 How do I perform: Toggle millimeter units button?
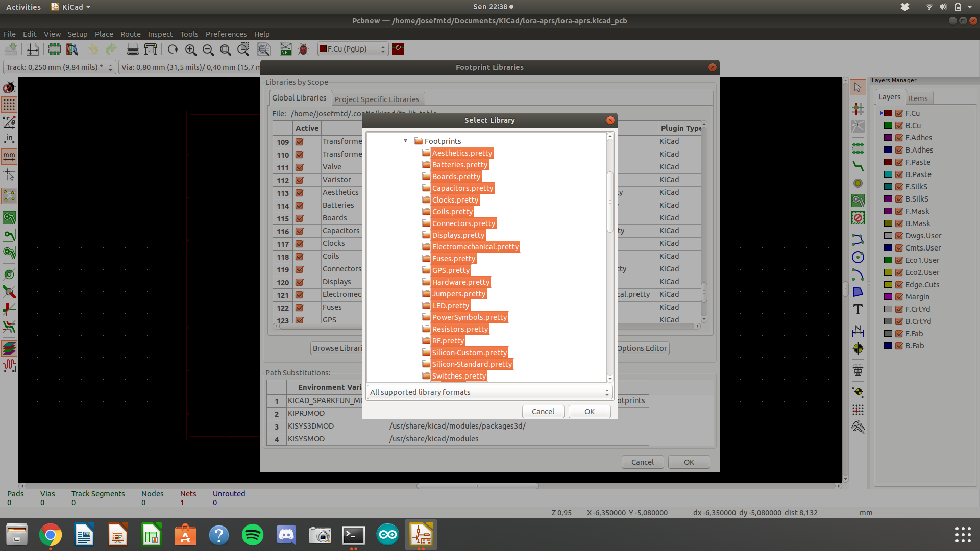tap(9, 157)
